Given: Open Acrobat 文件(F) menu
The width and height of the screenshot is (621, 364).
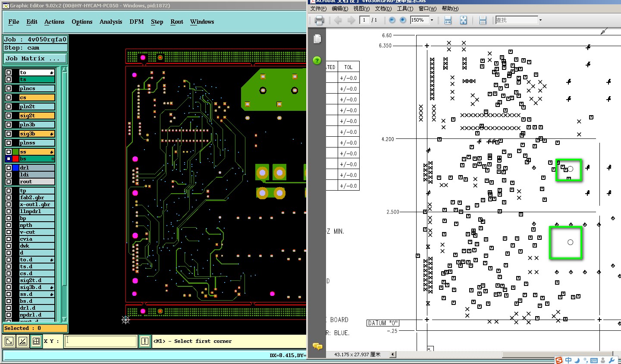Looking at the screenshot, I should [319, 9].
